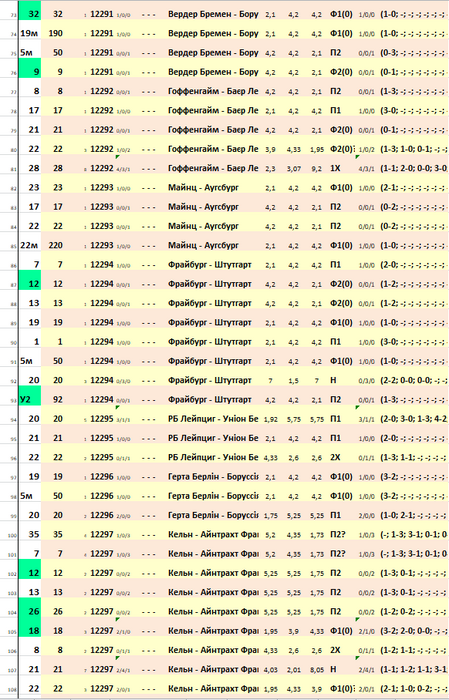Click odds value 9,2
This screenshot has height=700, width=449.
316,169
